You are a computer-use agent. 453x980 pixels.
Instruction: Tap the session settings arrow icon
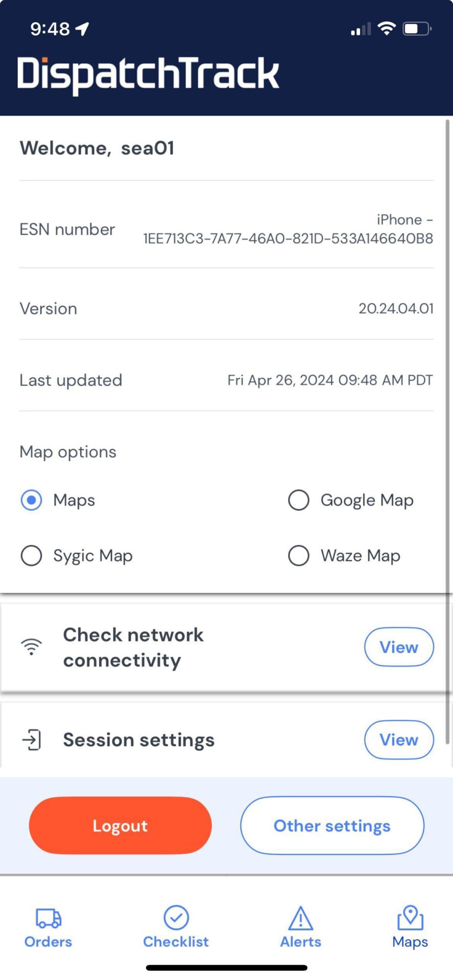[x=32, y=740]
